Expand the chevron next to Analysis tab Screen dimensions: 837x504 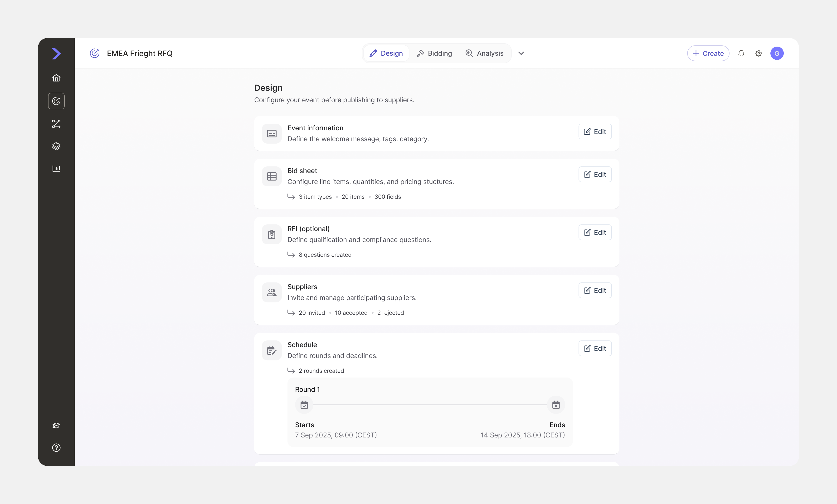[x=521, y=53]
